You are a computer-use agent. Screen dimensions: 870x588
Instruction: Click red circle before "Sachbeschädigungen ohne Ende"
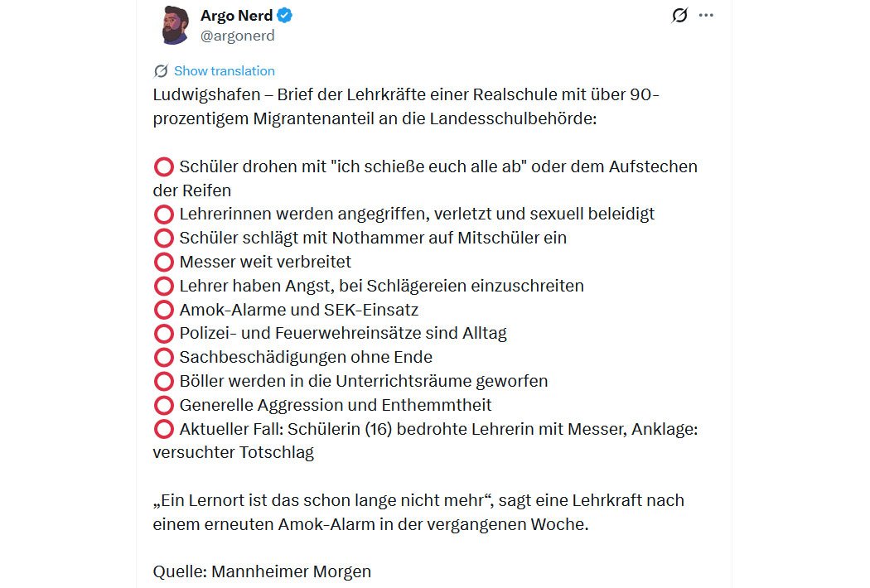click(163, 358)
